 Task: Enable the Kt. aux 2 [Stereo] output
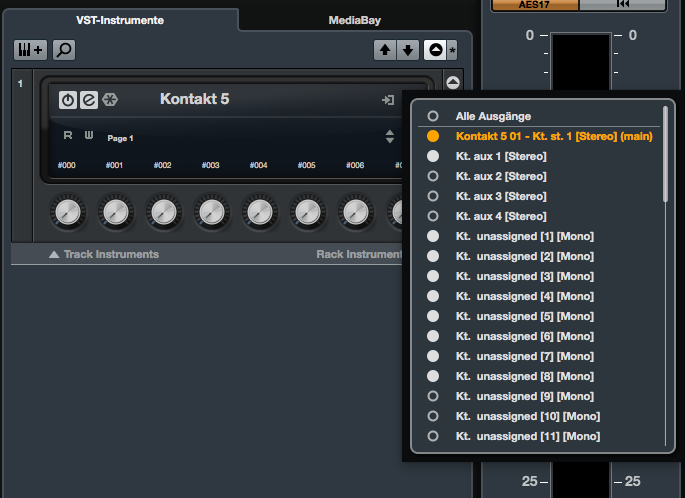click(540, 176)
